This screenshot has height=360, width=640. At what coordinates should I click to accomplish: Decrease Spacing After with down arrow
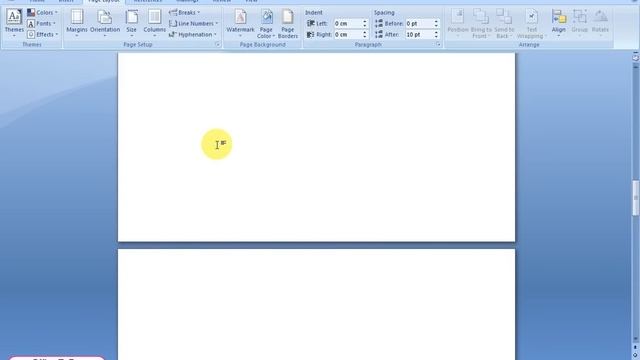[436, 37]
